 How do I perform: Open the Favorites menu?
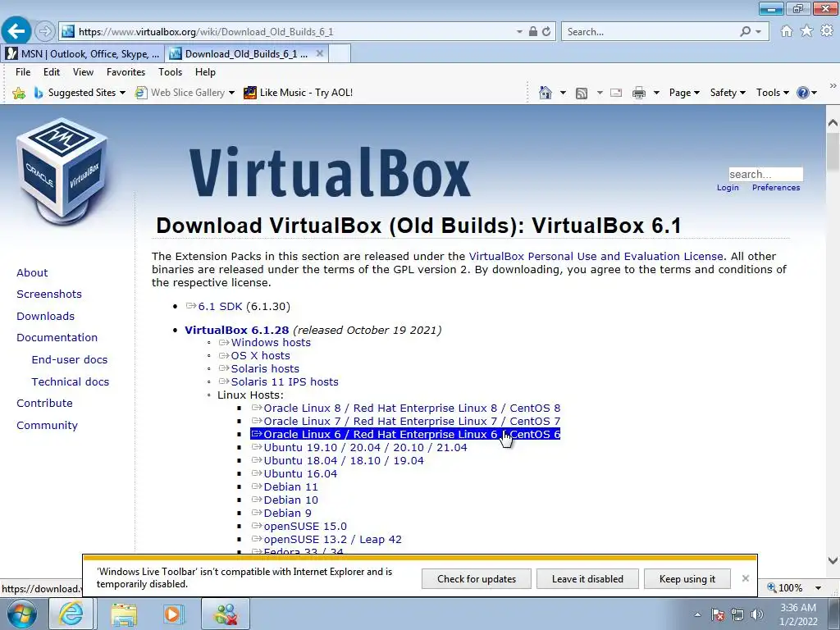126,72
